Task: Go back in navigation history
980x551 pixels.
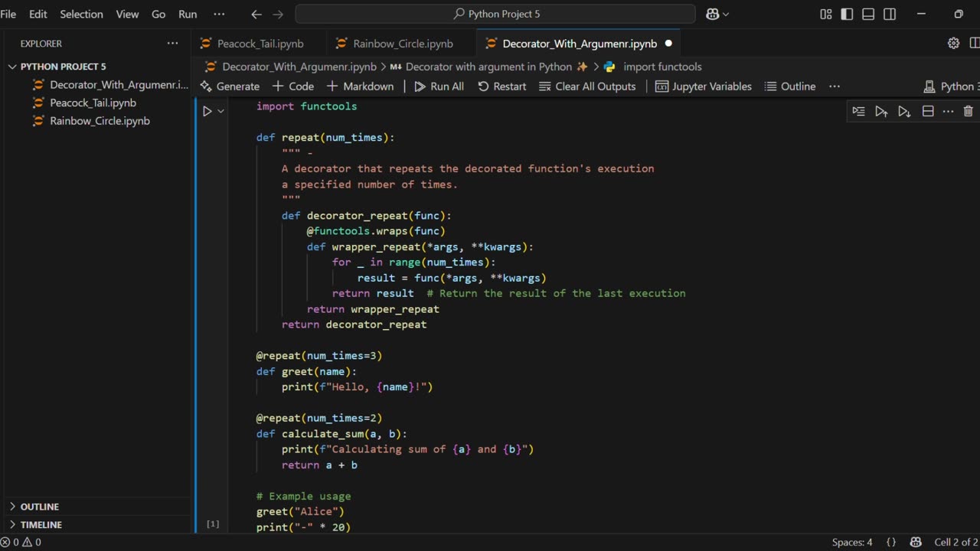Action: coord(256,14)
